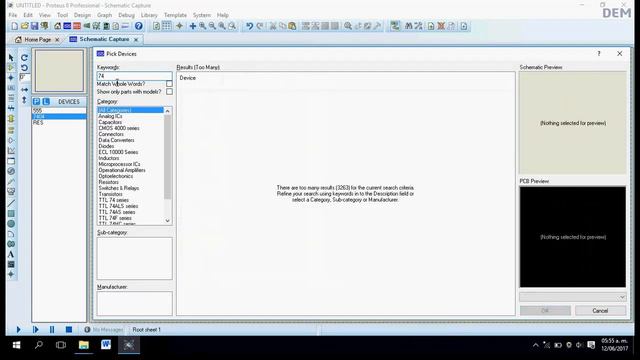Select the 2D graphics line tool

tap(11, 203)
